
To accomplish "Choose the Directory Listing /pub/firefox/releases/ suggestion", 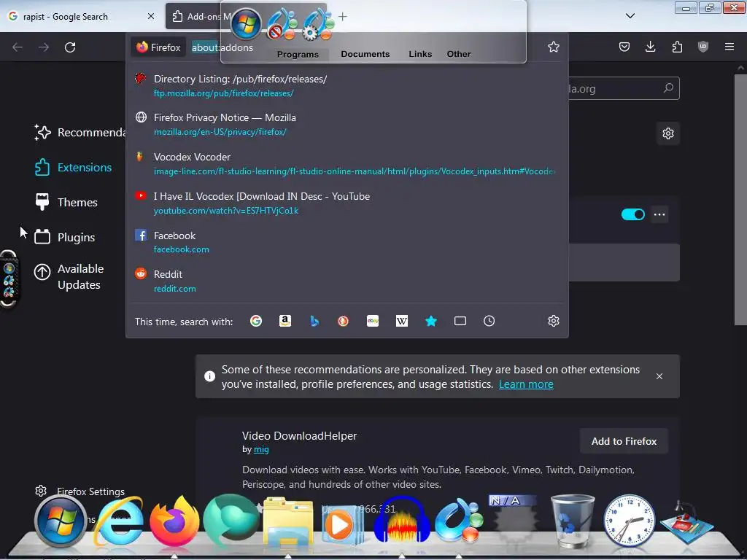I will pyautogui.click(x=347, y=86).
